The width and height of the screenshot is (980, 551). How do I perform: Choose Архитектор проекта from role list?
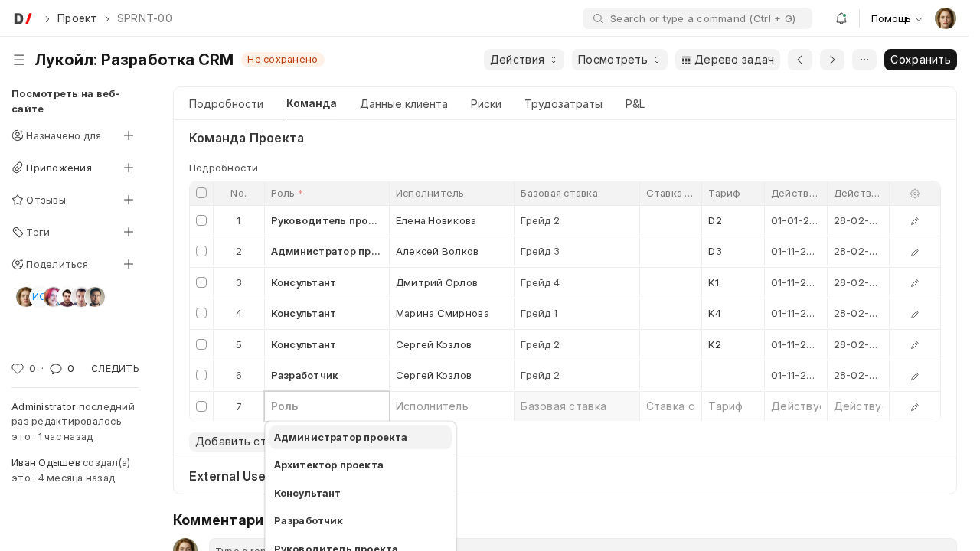[361, 465]
